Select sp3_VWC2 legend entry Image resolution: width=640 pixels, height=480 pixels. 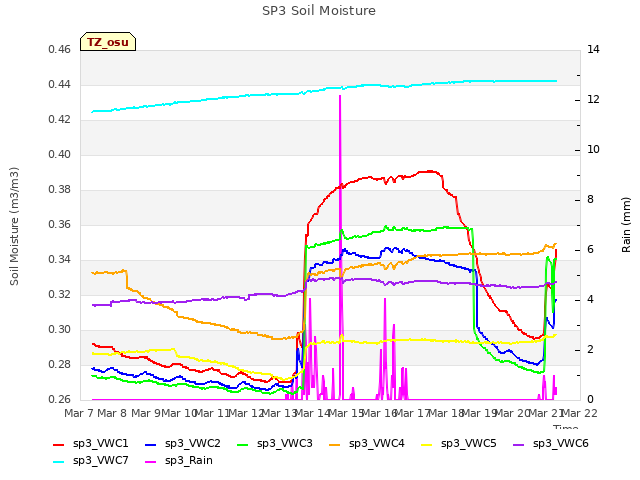[183, 444]
